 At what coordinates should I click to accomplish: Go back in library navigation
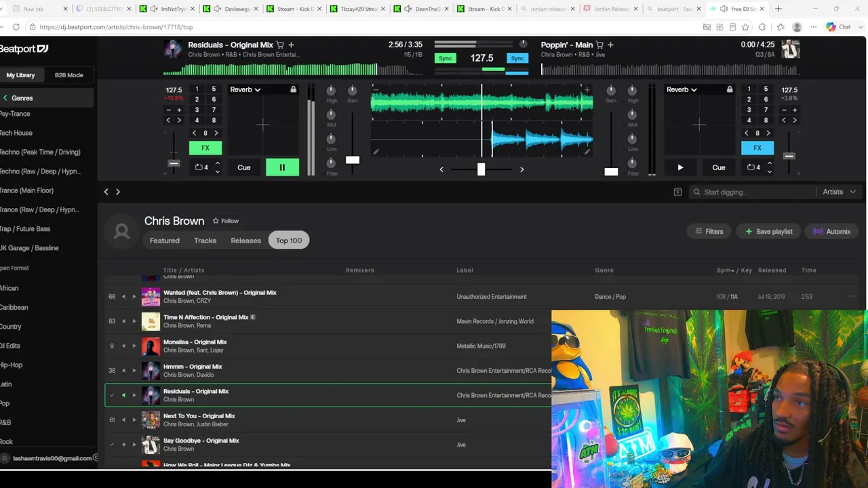(106, 192)
